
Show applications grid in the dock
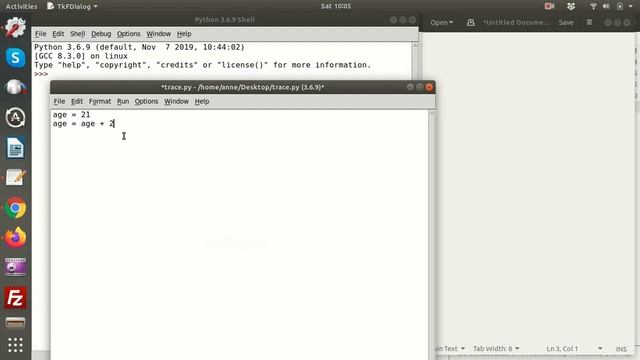click(16, 345)
